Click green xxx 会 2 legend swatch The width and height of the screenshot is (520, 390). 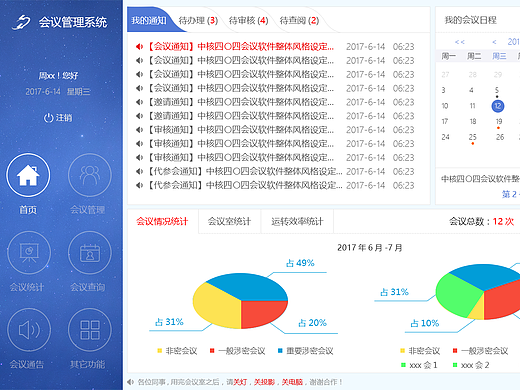pos(455,365)
